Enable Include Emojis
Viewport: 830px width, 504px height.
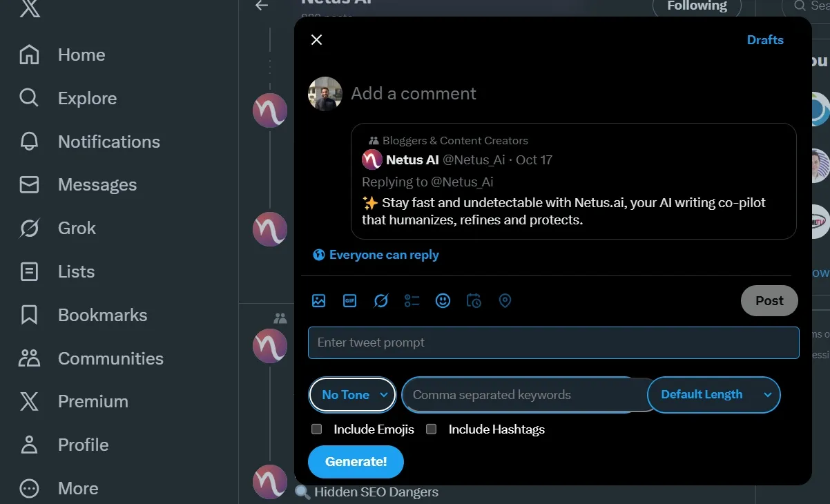316,429
